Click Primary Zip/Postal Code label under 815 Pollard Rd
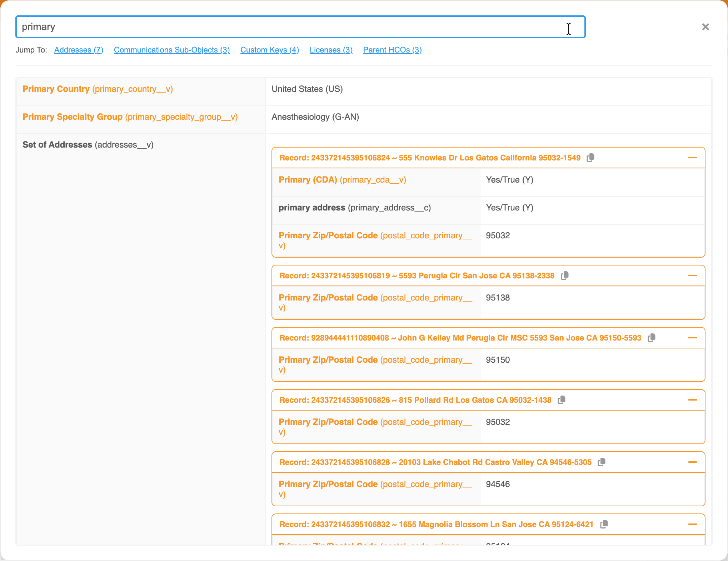 pos(375,427)
